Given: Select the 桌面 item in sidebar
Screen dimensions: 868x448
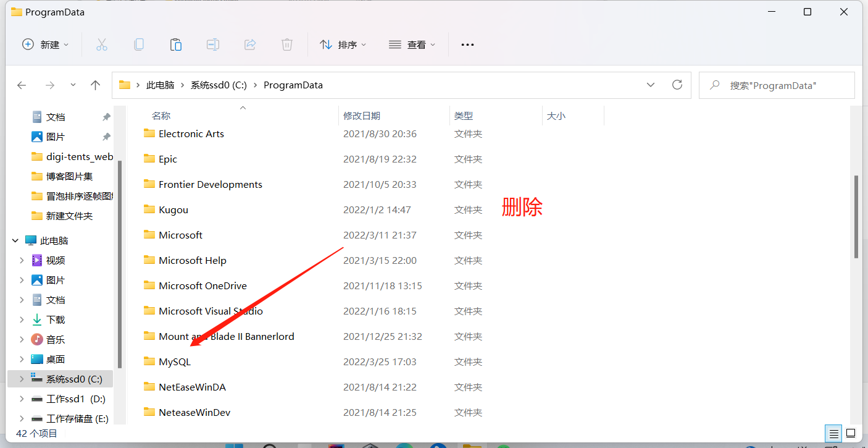Looking at the screenshot, I should [x=56, y=359].
